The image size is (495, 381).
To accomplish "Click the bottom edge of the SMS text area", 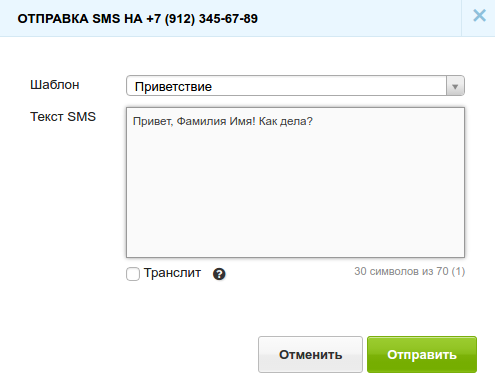I will (x=295, y=257).
